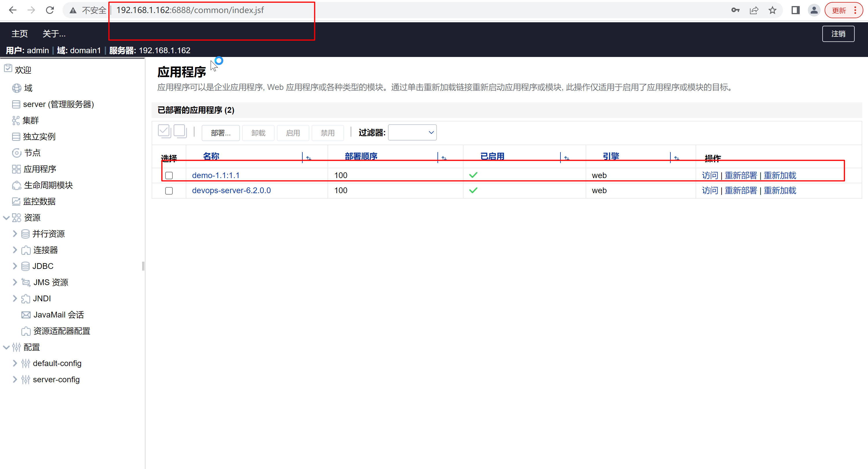Screen dimensions: 868x469
Task: Open the 关于... menu item
Action: coord(54,34)
